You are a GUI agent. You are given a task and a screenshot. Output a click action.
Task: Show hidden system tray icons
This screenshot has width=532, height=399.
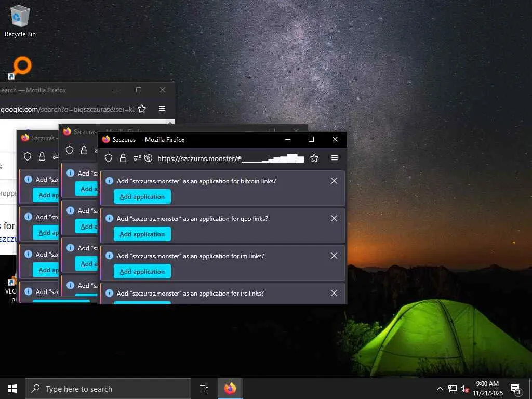(440, 389)
